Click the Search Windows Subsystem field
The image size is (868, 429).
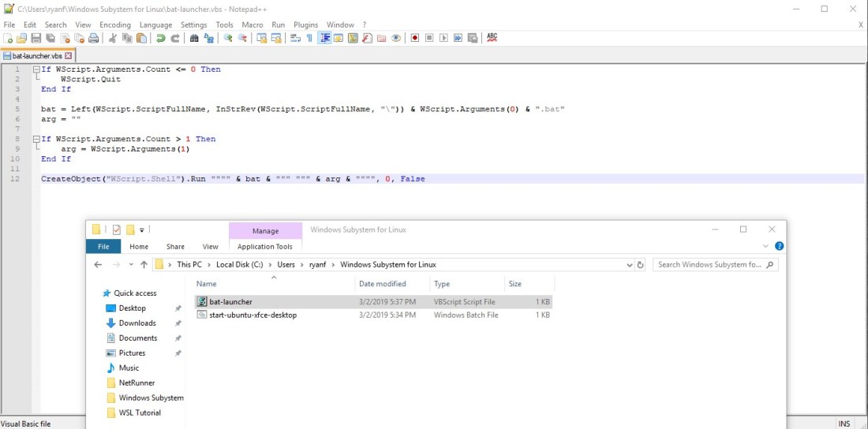pos(716,265)
